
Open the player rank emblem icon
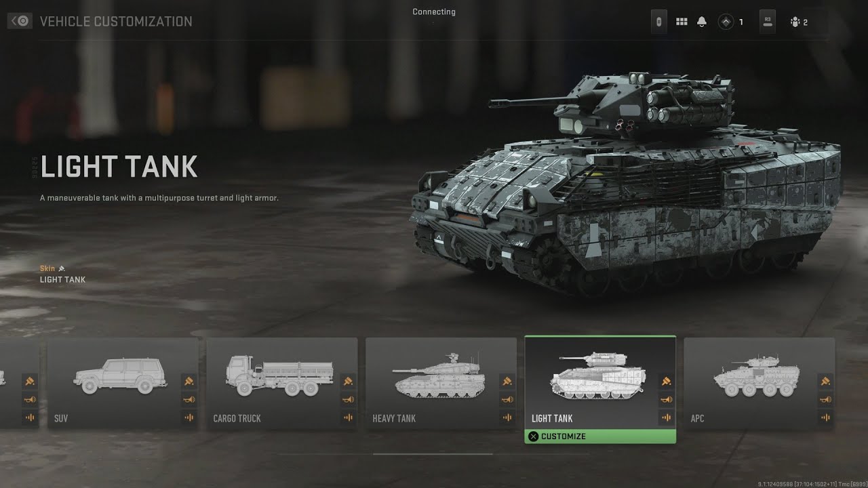[726, 22]
